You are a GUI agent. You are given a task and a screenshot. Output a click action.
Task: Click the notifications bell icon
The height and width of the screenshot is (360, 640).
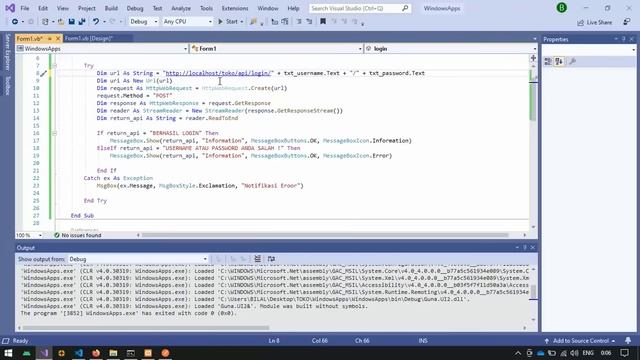coord(628,340)
